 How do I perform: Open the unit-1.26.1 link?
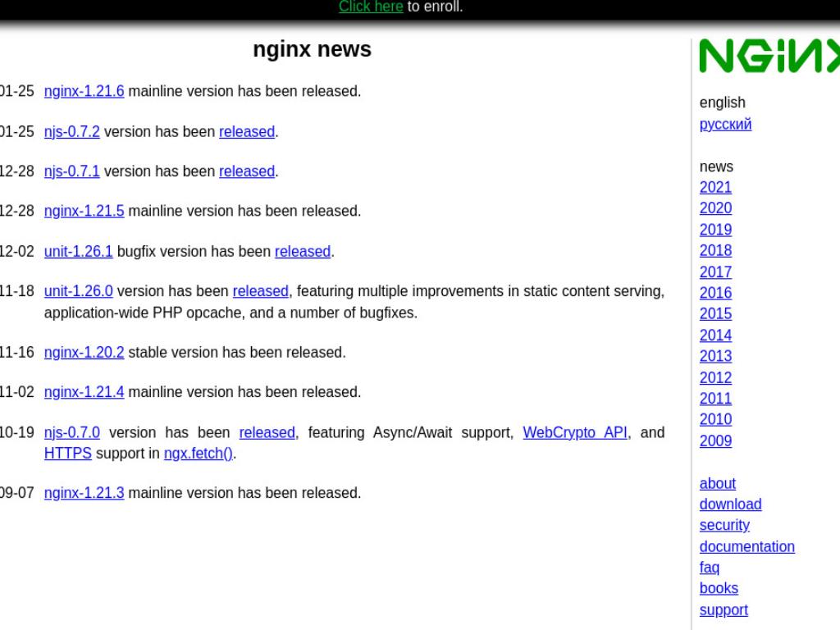(x=78, y=251)
